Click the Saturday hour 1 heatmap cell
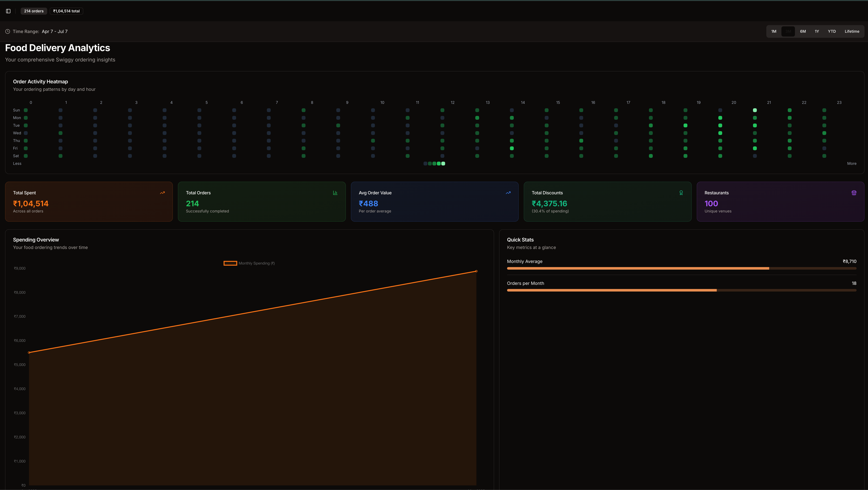The height and width of the screenshot is (490, 868). (61, 156)
